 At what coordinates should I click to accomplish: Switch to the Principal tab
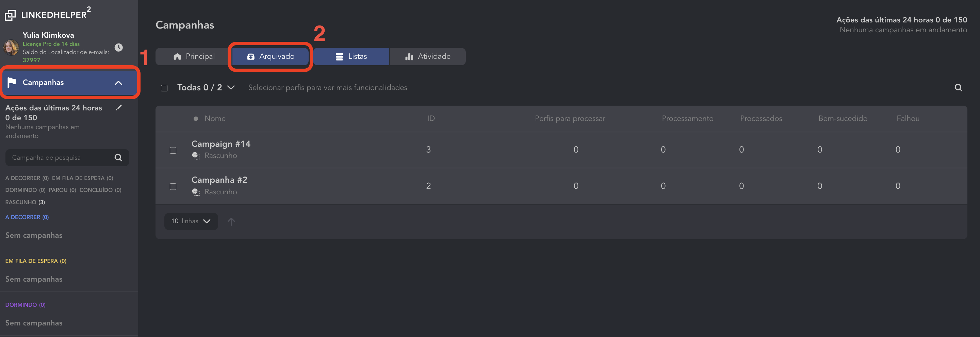pyautogui.click(x=194, y=57)
